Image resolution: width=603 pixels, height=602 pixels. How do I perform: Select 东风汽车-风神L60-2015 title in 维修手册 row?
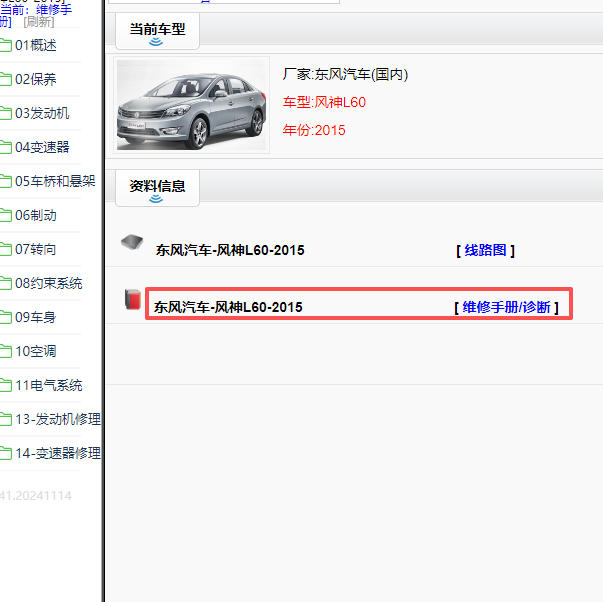(228, 307)
